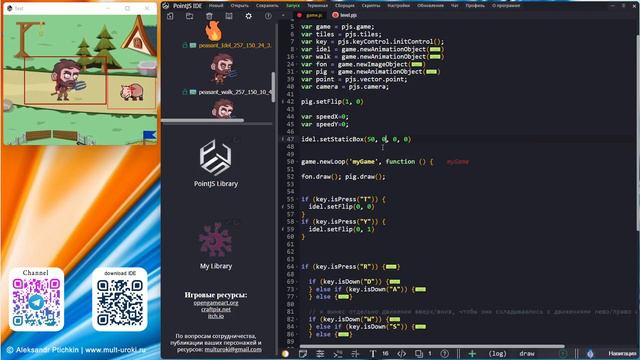The image size is (640, 360).
Task: Open the itch.io link
Action: point(216,316)
